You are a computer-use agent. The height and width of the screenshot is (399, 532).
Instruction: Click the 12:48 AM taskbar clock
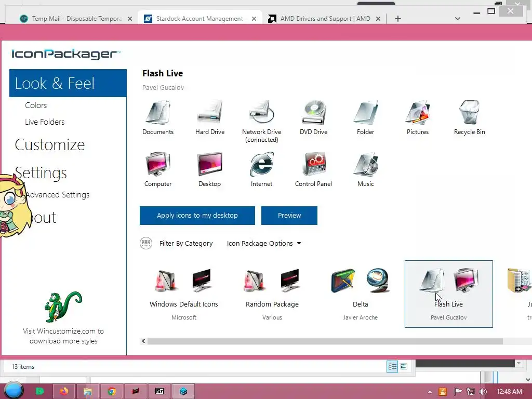point(509,392)
